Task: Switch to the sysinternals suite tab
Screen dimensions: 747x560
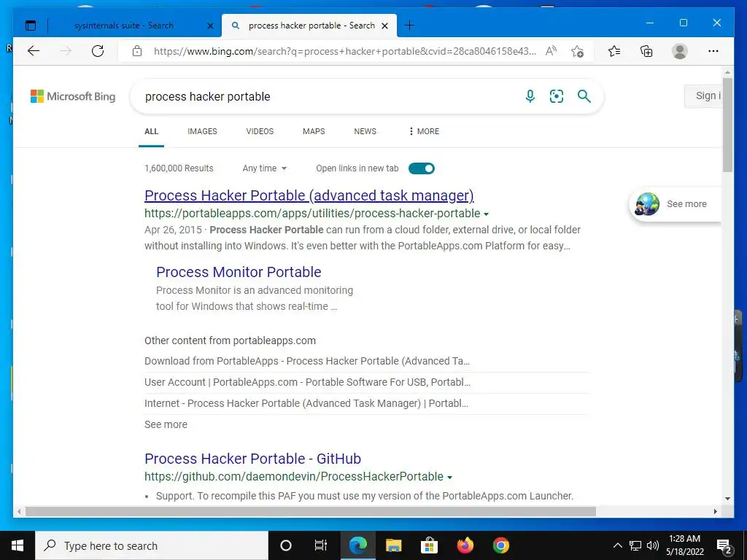Action: (x=124, y=26)
